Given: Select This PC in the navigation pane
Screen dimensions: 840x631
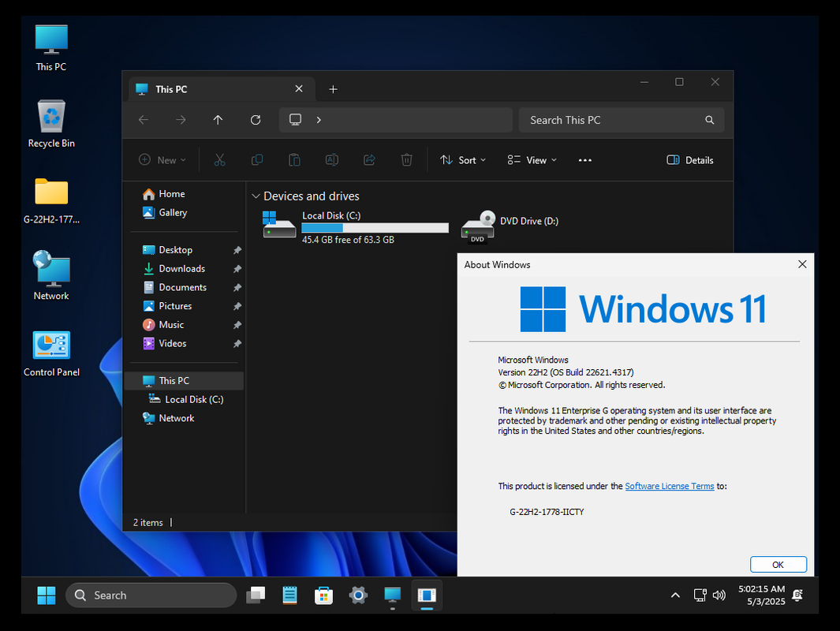Looking at the screenshot, I should (x=185, y=381).
